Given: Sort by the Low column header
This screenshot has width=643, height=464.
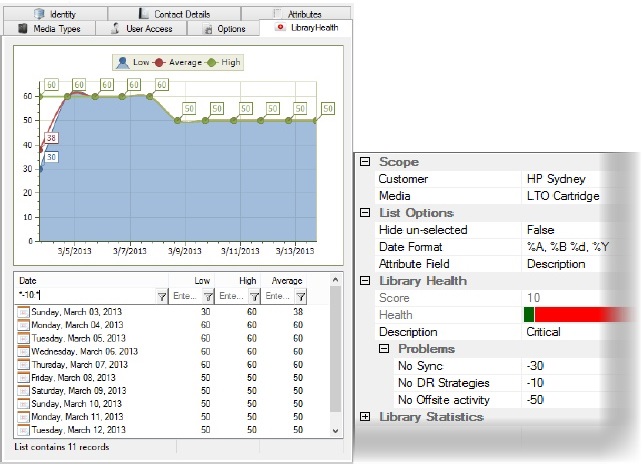Looking at the screenshot, I should [x=192, y=281].
